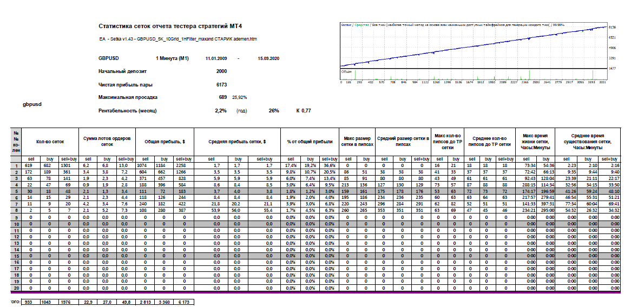This screenshot has width=644, height=307.
Task: Click the profit cell '584'
Action: pyautogui.click(x=183, y=184)
